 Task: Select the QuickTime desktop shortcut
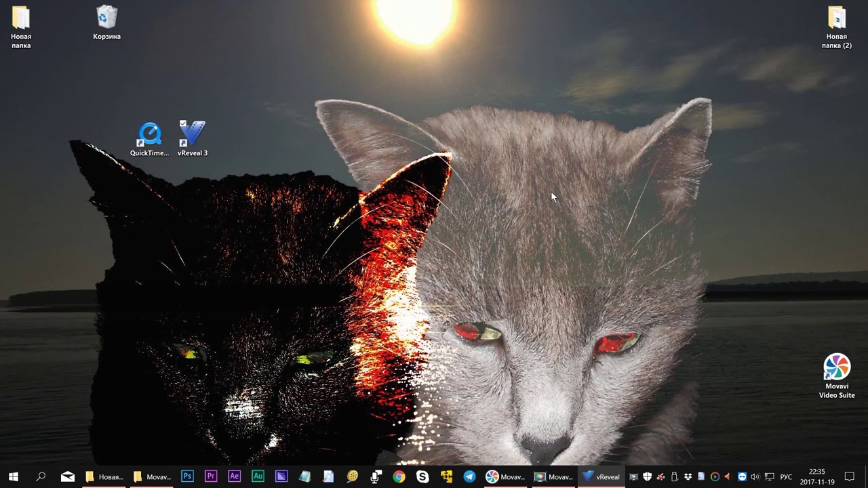point(150,139)
